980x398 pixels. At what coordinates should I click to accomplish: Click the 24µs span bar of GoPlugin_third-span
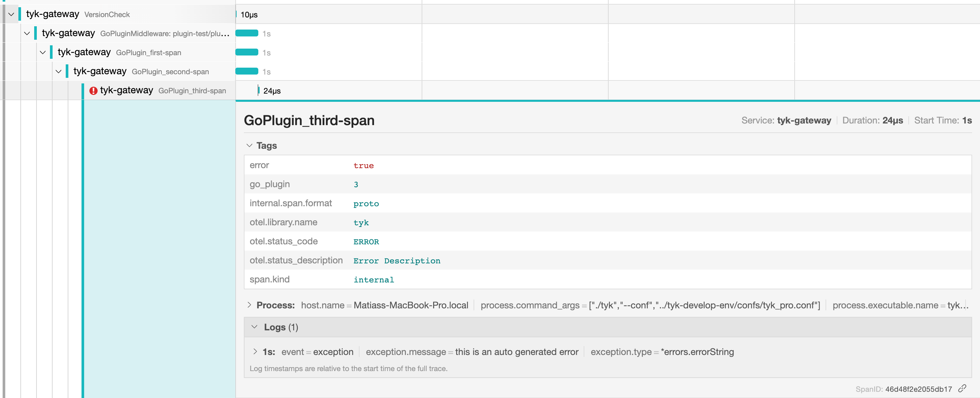click(259, 91)
